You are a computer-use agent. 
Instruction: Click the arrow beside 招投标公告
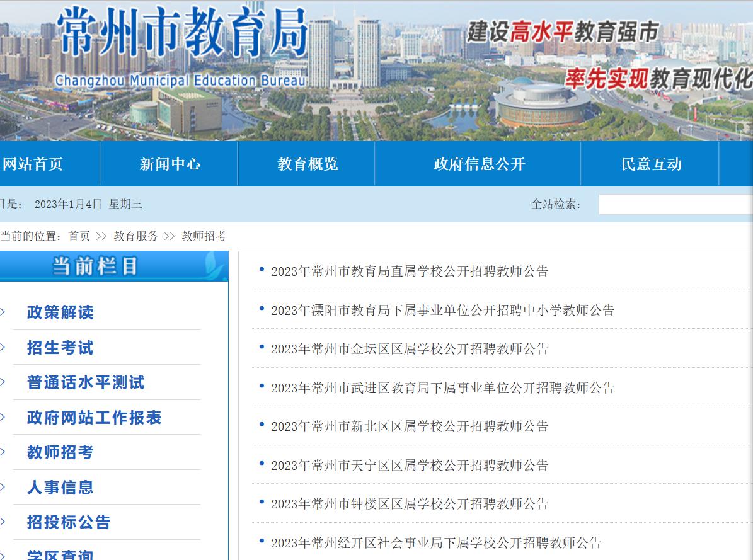point(3,522)
